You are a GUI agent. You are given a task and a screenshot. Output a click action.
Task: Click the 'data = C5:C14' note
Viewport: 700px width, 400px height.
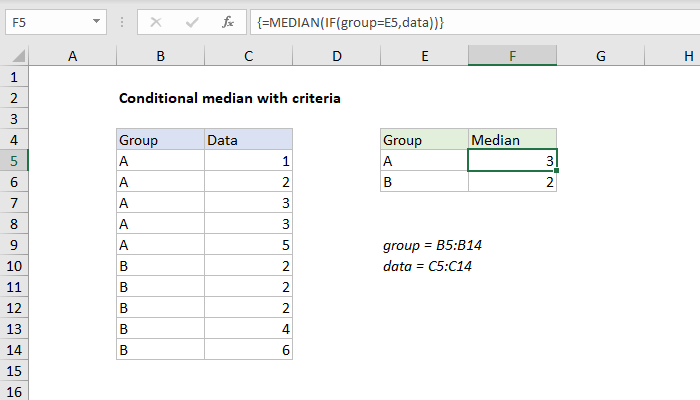[427, 267]
